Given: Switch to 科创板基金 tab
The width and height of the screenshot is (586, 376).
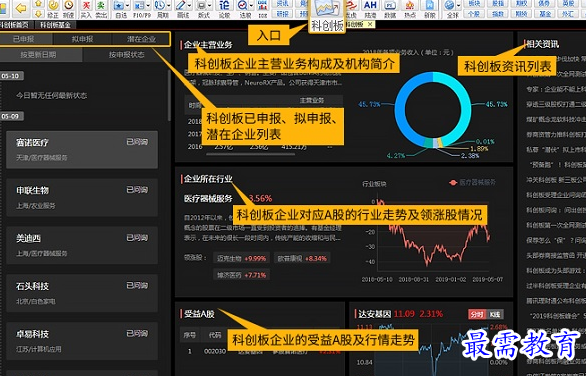Looking at the screenshot, I should [x=55, y=25].
